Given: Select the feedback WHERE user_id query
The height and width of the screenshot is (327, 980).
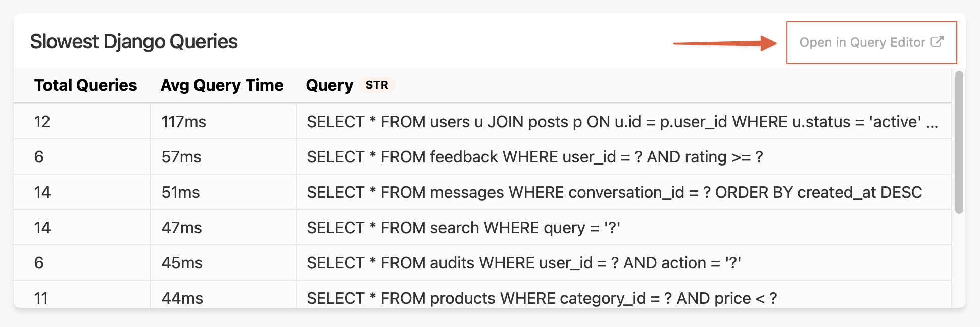Looking at the screenshot, I should tap(534, 157).
